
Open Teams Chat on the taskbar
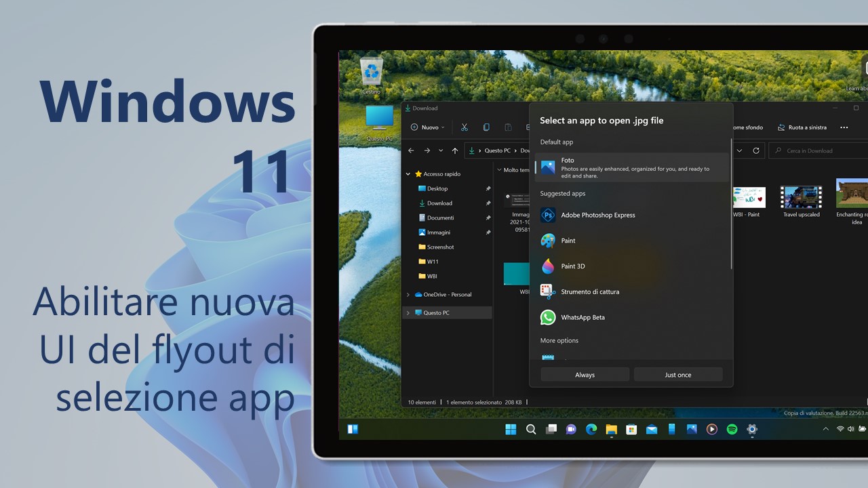coord(571,429)
